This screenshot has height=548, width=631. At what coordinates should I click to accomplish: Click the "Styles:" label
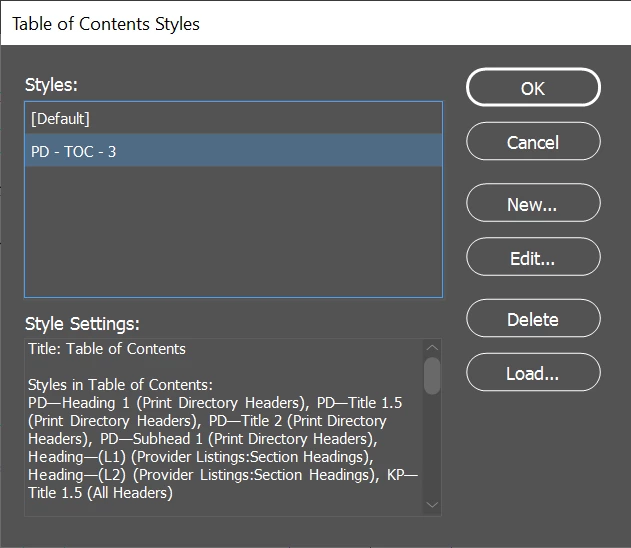pyautogui.click(x=51, y=85)
